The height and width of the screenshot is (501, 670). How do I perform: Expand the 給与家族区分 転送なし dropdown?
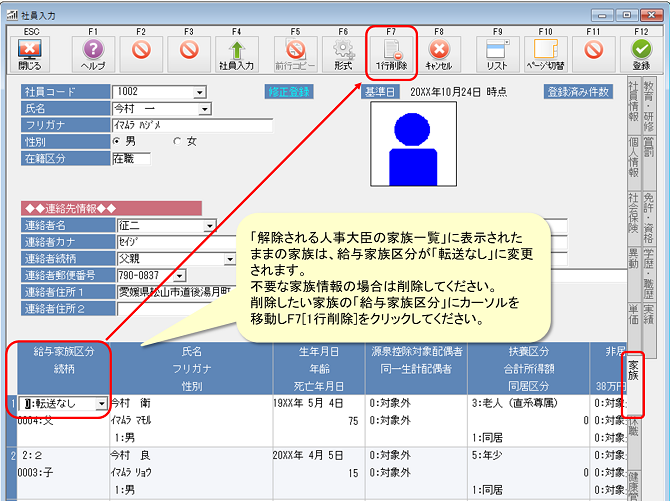[x=99, y=404]
